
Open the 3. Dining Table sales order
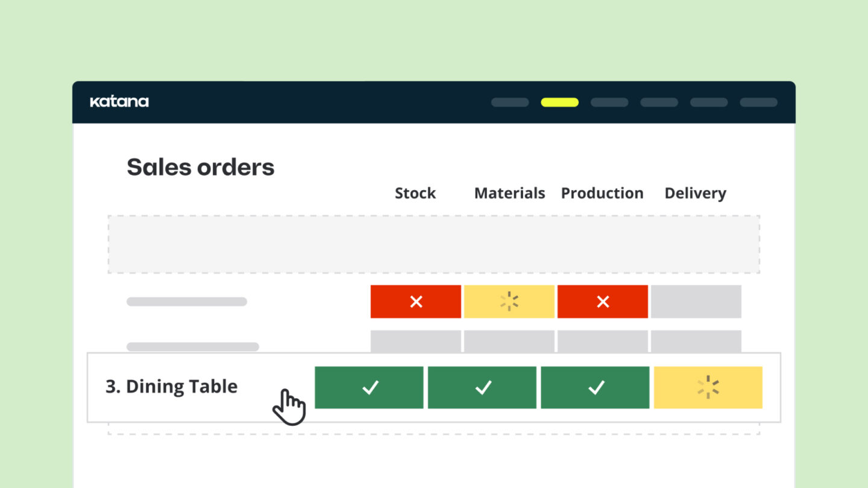(x=172, y=387)
